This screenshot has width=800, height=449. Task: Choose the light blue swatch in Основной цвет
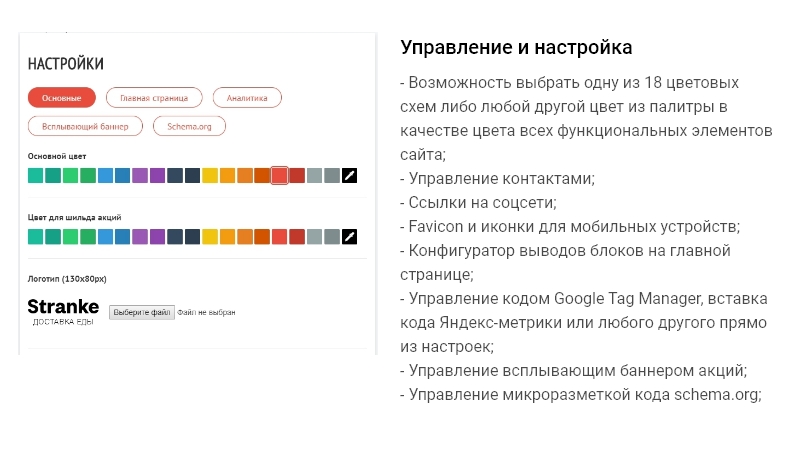coord(105,176)
